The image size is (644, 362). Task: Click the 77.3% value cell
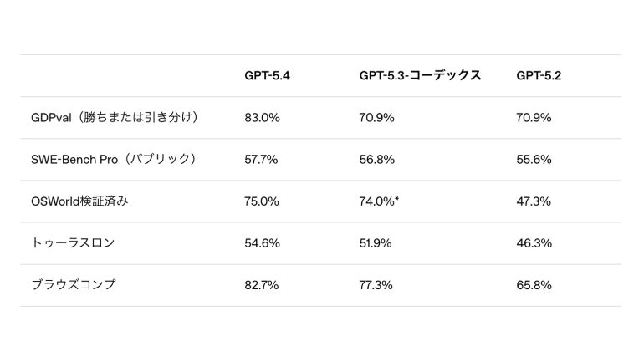376,284
